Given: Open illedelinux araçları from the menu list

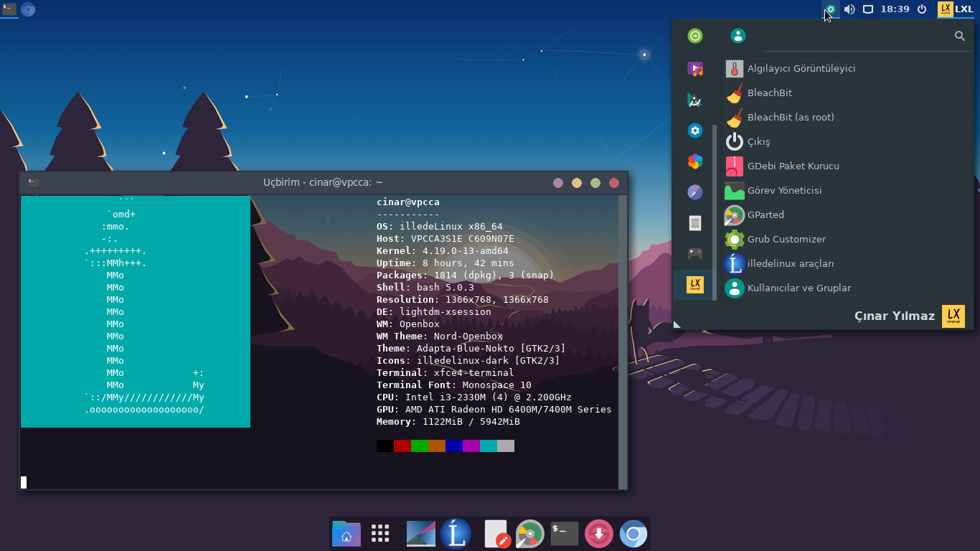Looking at the screenshot, I should coord(848,263).
